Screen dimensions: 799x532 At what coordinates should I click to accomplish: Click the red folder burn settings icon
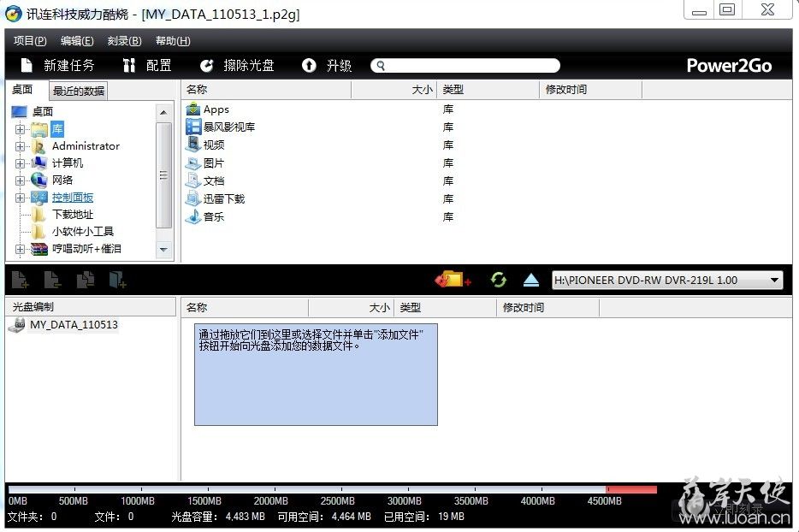coord(453,280)
